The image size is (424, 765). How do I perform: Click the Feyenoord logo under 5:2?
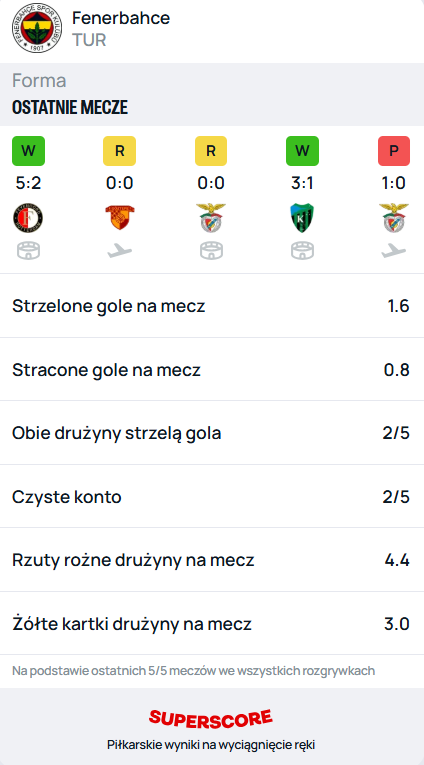pos(28,218)
